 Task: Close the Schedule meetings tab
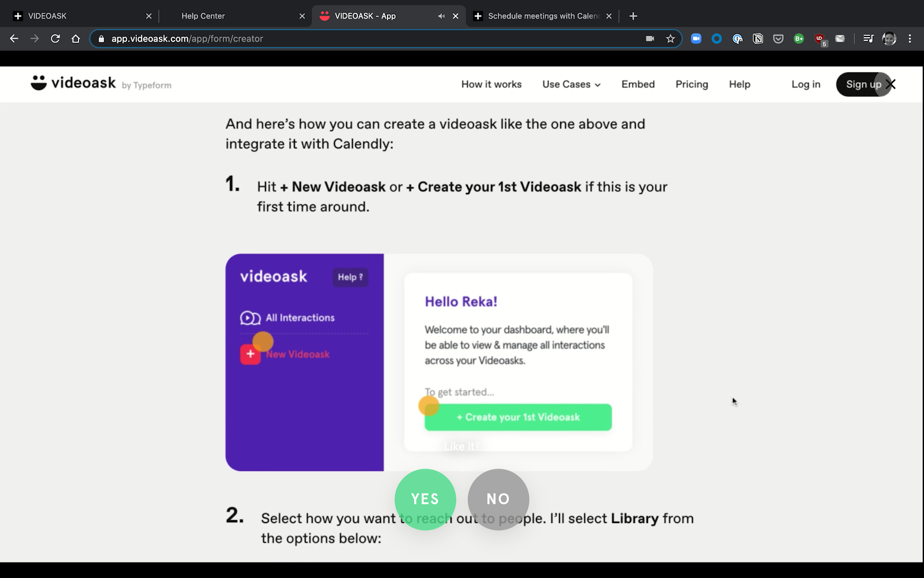pos(609,16)
